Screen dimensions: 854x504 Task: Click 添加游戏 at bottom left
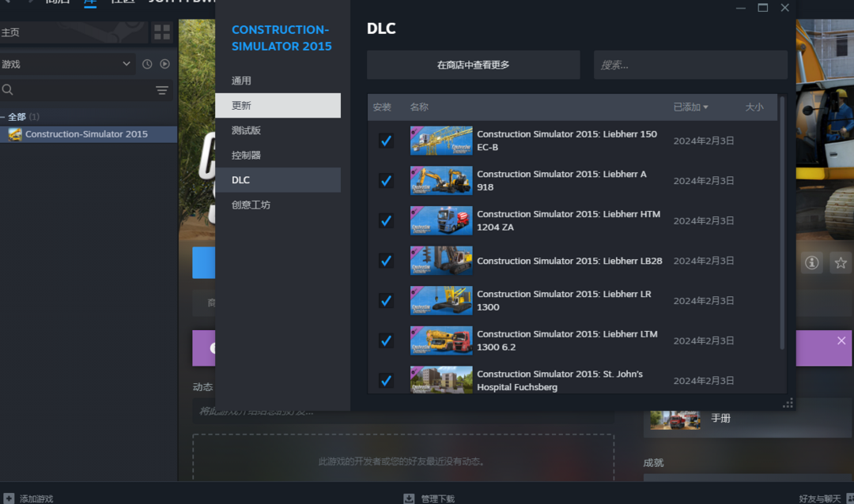(36, 498)
